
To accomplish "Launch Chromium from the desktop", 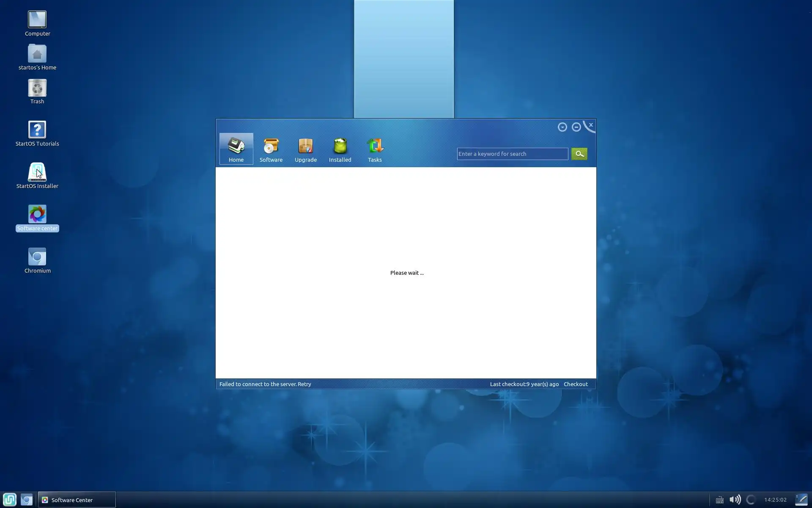I will 37,260.
